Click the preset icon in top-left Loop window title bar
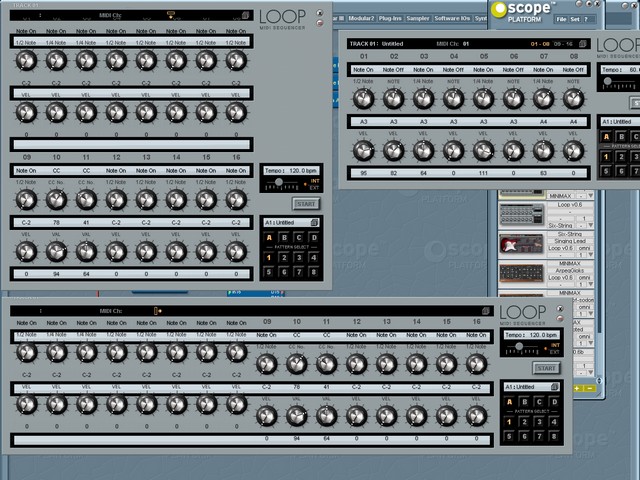The image size is (640, 480). (x=246, y=15)
